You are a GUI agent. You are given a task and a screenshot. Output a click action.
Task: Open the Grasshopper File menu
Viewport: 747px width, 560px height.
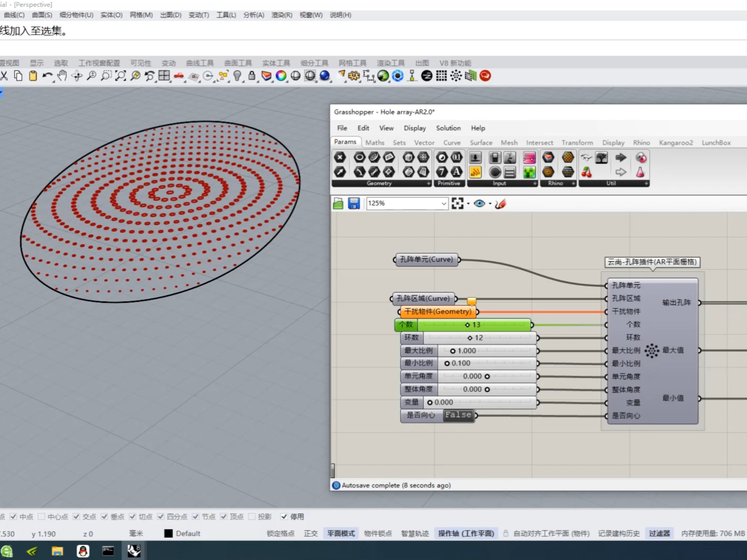(342, 128)
